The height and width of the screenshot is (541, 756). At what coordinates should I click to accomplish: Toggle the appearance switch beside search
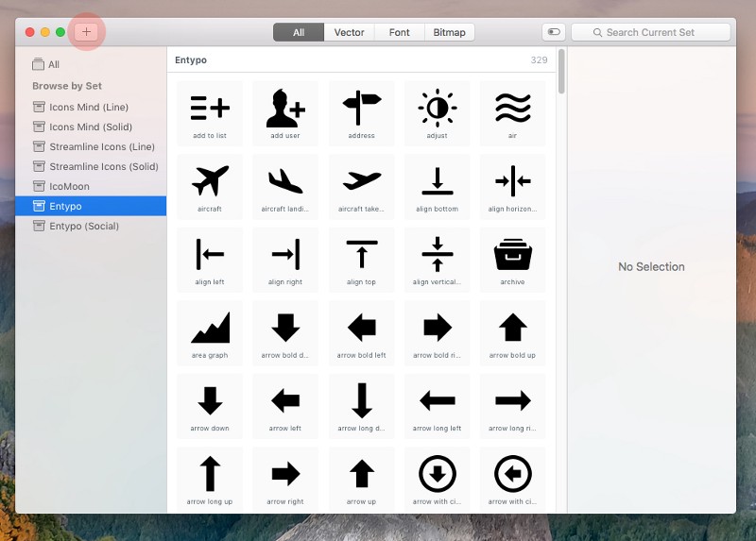pos(553,32)
